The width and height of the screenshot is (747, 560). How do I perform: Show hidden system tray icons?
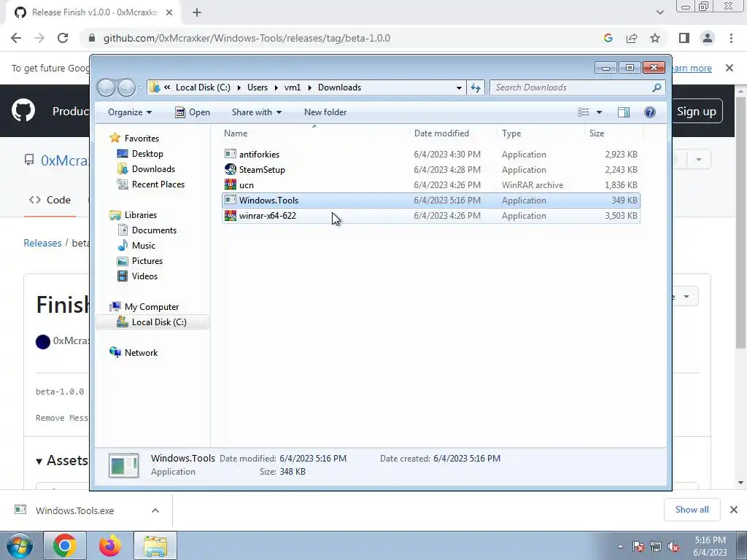click(x=620, y=546)
